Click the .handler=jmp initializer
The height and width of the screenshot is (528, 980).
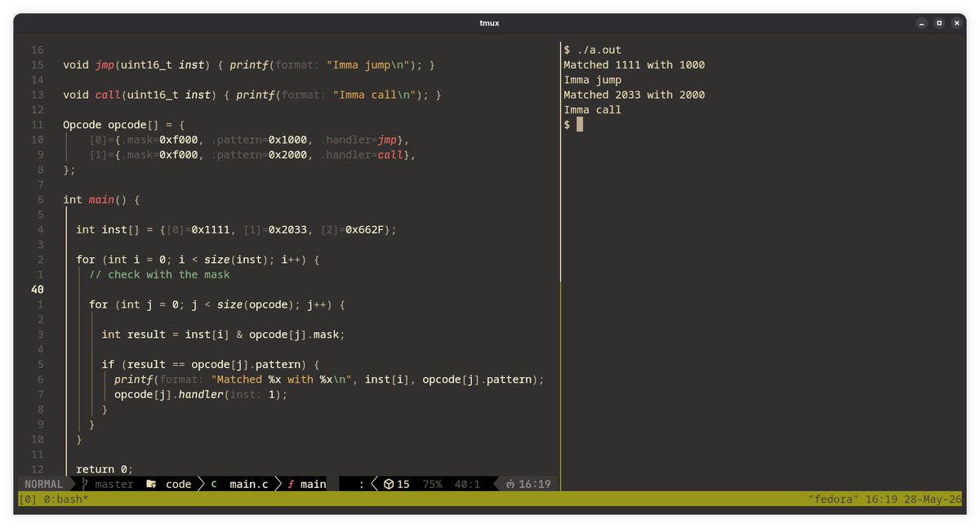[x=359, y=140]
